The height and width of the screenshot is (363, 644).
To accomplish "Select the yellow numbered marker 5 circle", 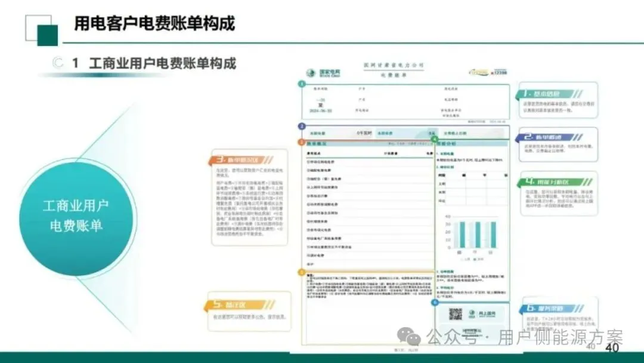I will 301,272.
